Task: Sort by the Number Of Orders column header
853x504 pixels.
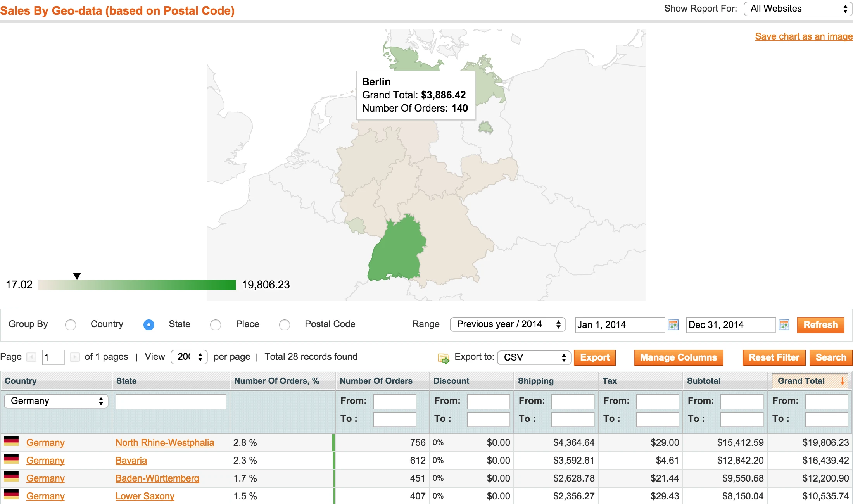Action: pyautogui.click(x=376, y=381)
